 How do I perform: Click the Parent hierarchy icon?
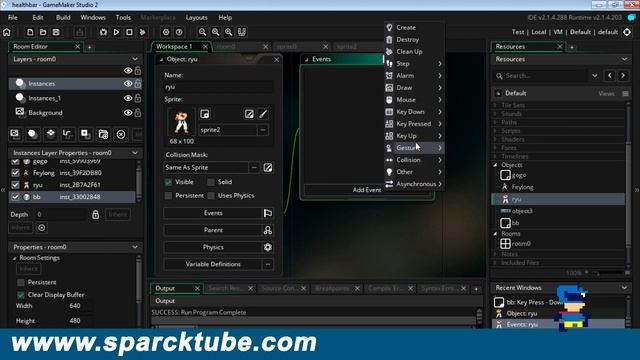(268, 230)
